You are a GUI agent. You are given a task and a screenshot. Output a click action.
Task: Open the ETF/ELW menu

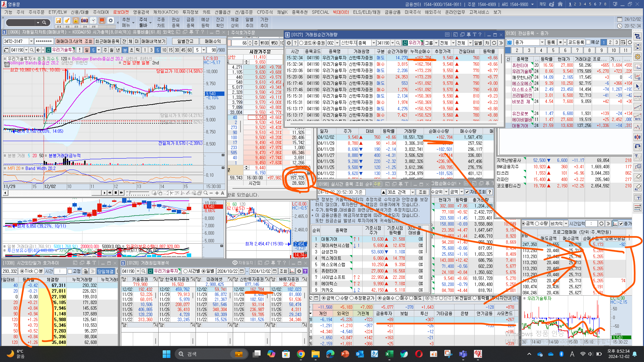58,12
